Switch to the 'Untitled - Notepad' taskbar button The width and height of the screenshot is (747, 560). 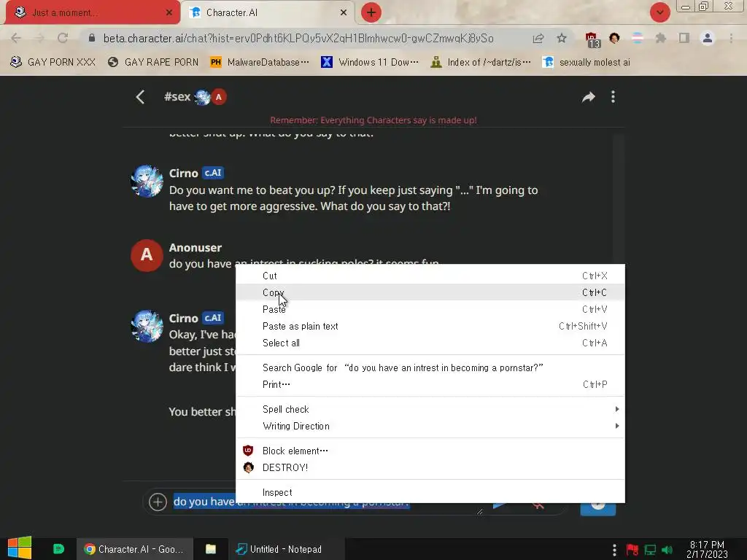click(286, 549)
